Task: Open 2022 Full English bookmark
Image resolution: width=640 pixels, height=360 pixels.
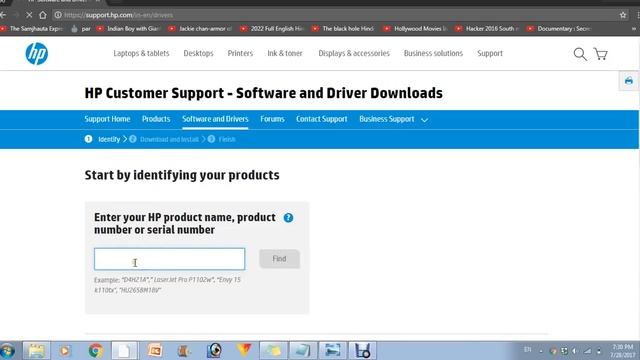Action: 272,29
